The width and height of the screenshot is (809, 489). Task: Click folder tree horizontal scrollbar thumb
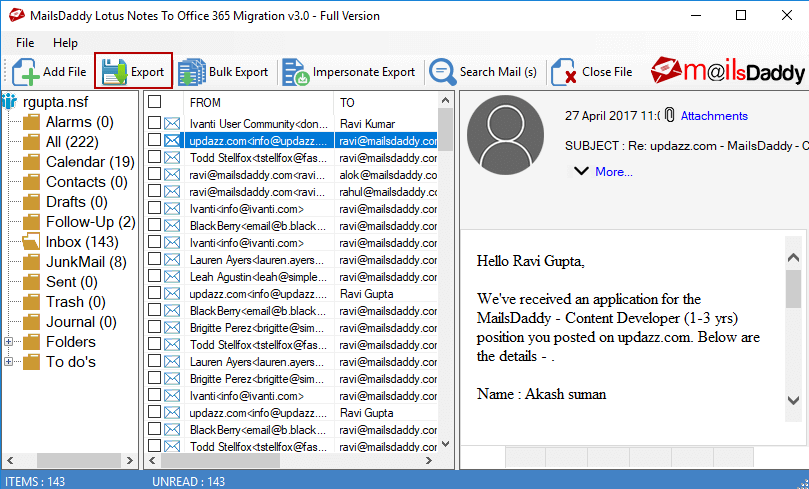pyautogui.click(x=78, y=460)
